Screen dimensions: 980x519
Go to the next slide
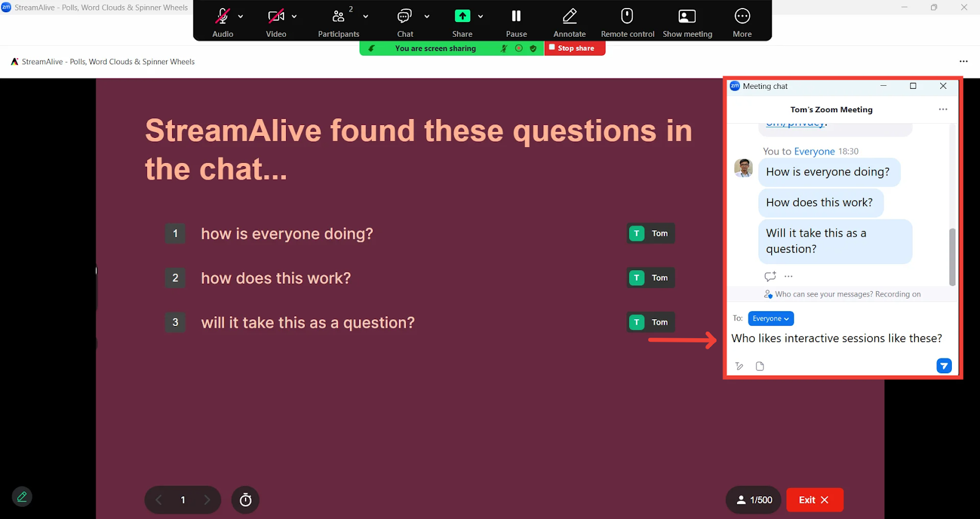207,500
